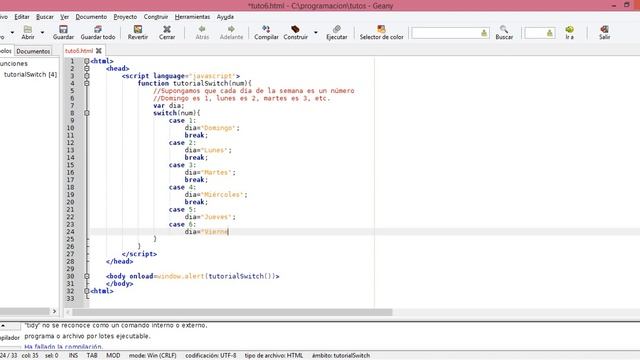Open the Ayuda menu
Image resolution: width=640 pixels, height=360 pixels.
click(x=225, y=17)
